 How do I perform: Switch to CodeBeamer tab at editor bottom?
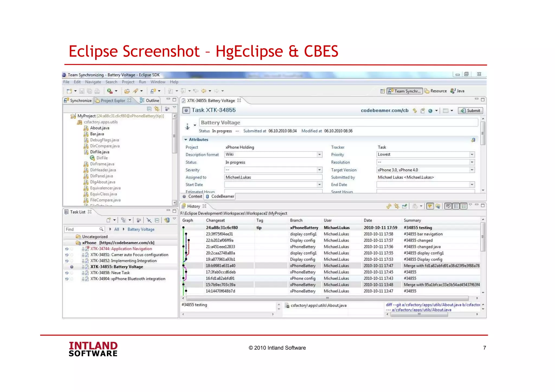coord(220,196)
